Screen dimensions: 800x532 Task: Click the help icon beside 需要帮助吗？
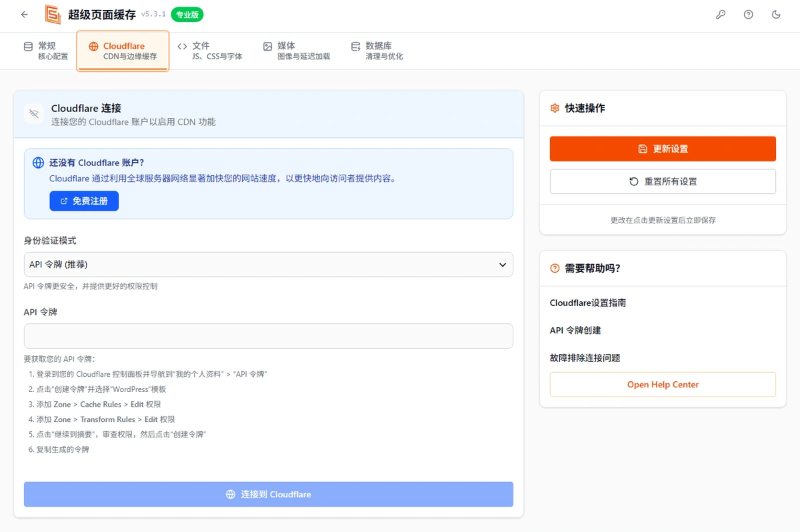555,268
